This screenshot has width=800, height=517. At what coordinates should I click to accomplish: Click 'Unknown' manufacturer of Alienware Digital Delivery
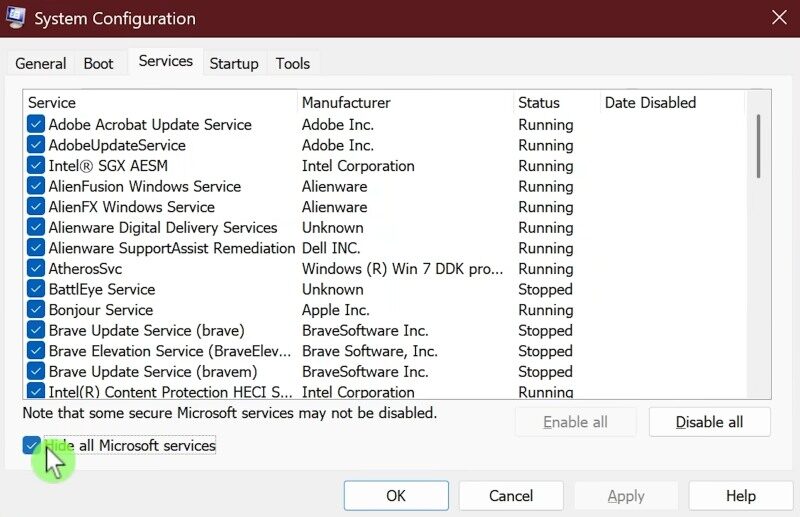coord(333,228)
